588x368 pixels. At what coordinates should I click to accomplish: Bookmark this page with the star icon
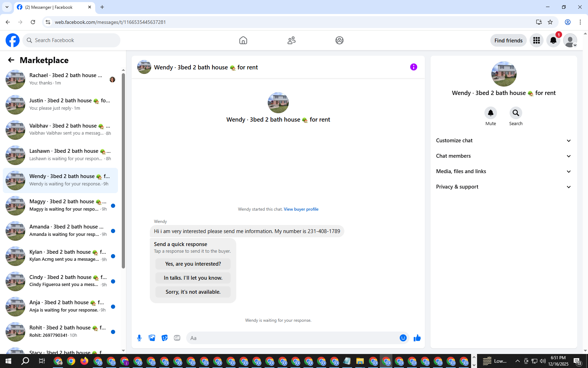point(550,22)
